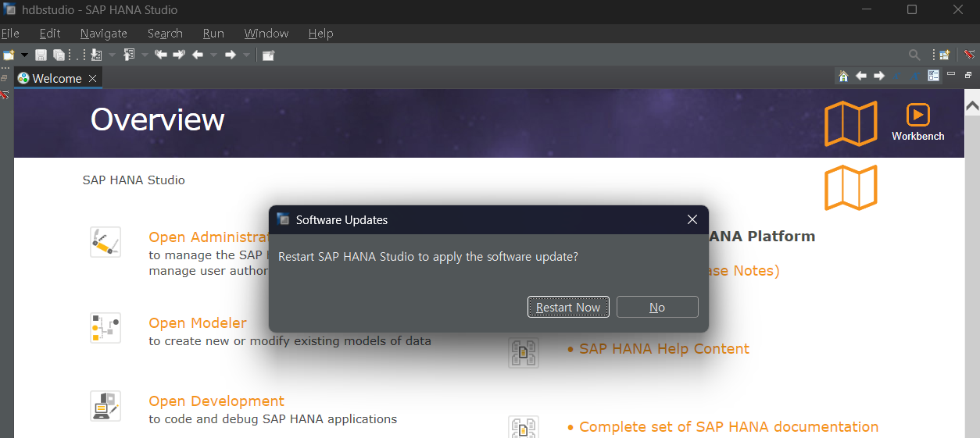980x438 pixels.
Task: Select the SAP HANA perspective icon
Action: click(x=969, y=55)
